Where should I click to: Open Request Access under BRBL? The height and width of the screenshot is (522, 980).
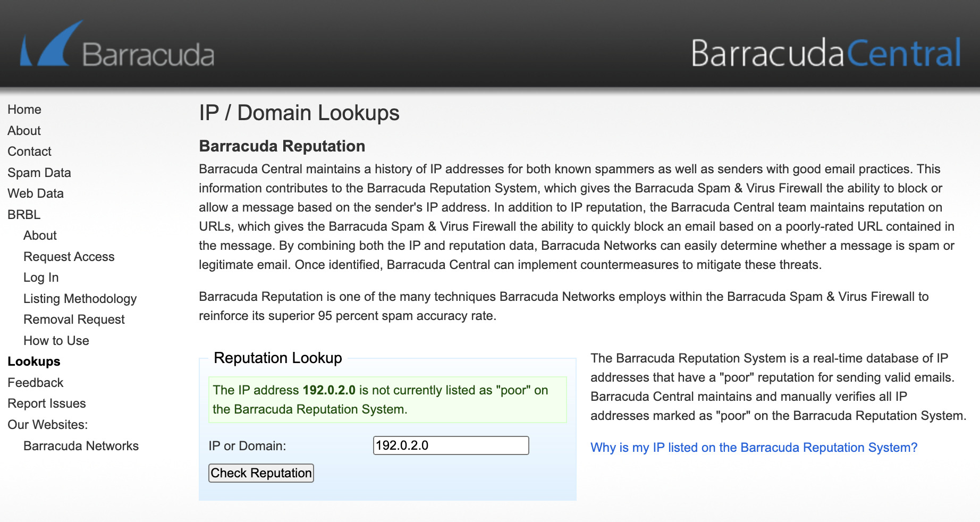pyautogui.click(x=69, y=257)
